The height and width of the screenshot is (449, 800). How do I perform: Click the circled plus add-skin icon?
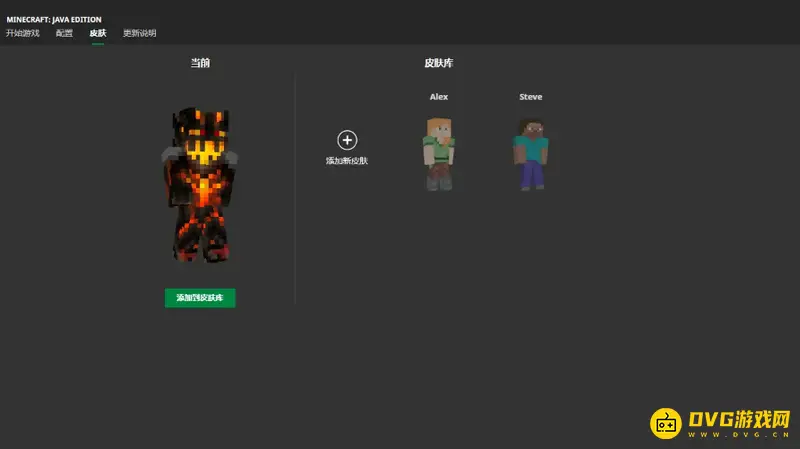coord(347,141)
